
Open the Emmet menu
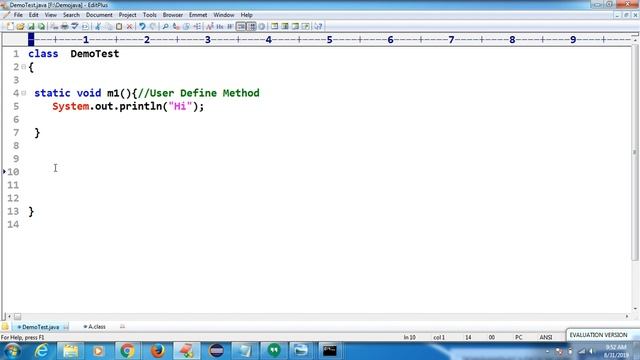pos(198,15)
